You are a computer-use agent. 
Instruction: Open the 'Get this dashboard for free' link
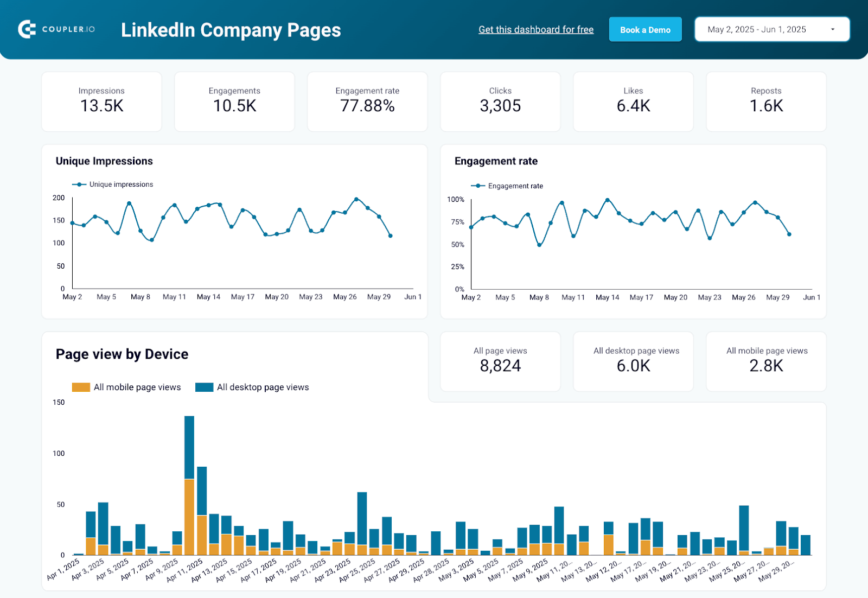point(536,30)
